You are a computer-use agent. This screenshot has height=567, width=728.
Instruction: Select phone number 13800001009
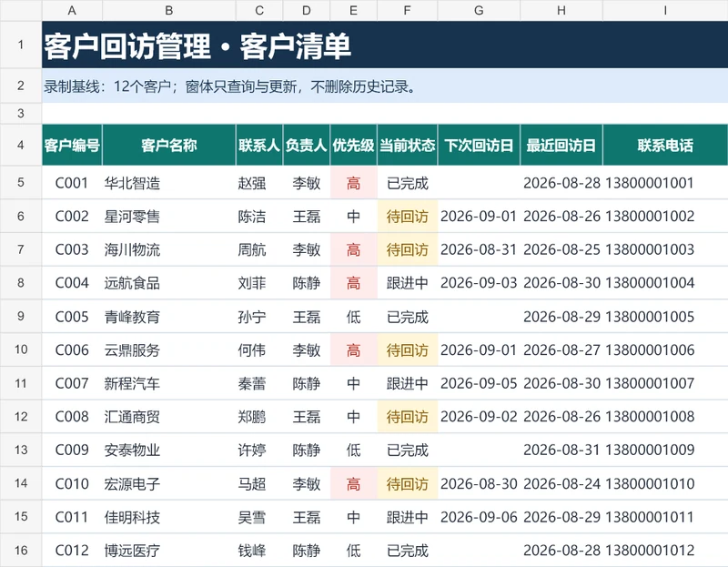665,450
